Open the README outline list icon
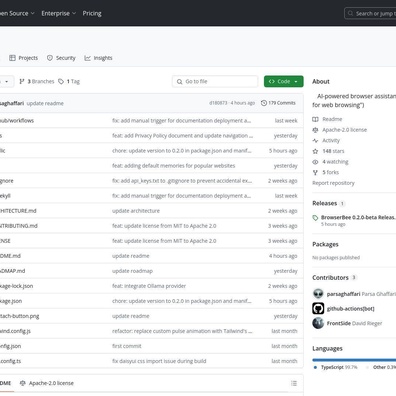Screen dimensions: 396x396 294,383
